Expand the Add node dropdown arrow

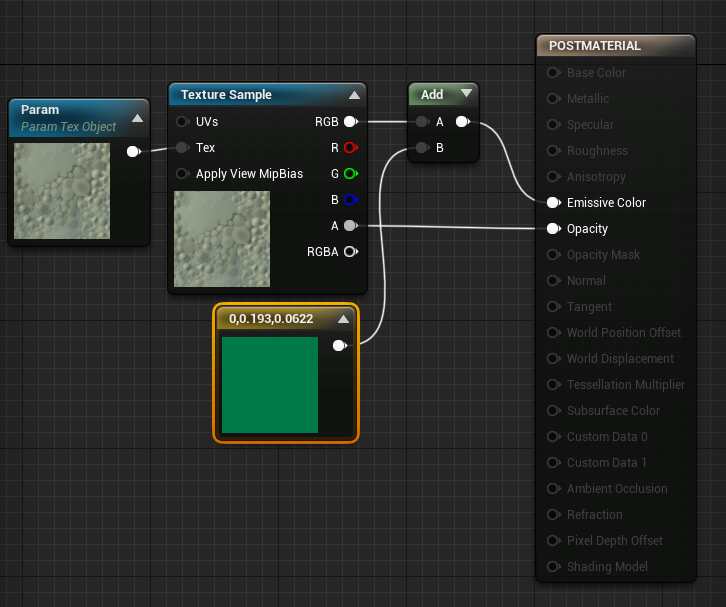[466, 94]
